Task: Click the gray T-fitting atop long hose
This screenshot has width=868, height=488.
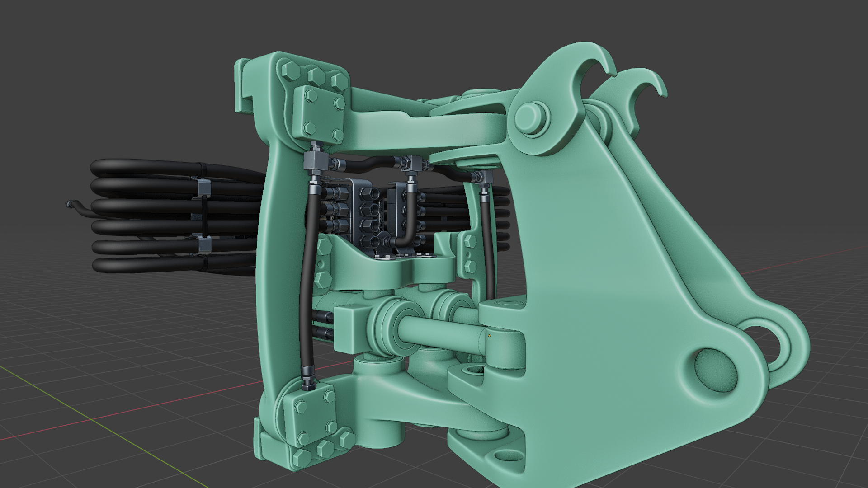Action: (315, 160)
